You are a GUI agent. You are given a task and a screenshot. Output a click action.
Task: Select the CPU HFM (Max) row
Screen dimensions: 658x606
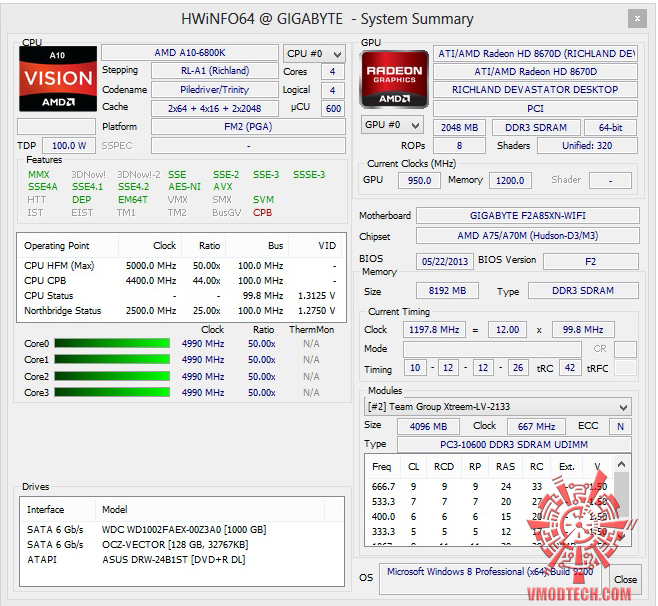click(x=181, y=266)
